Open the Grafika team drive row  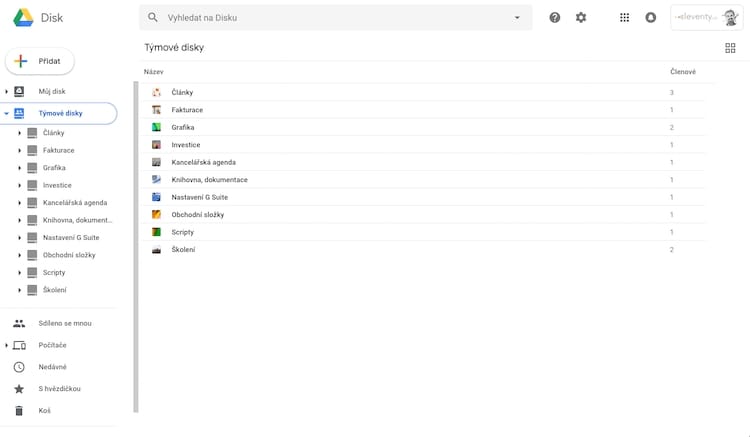(x=183, y=127)
